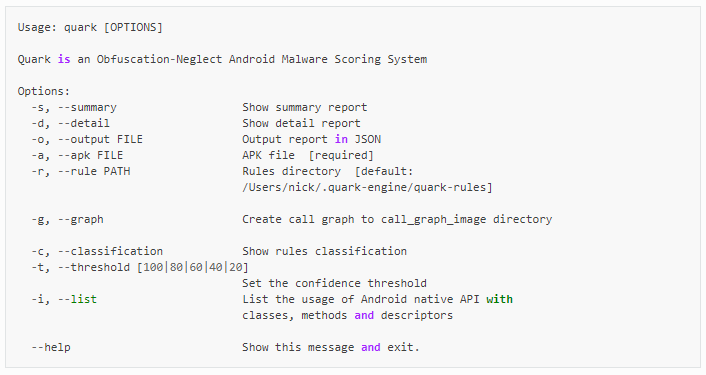This screenshot has width=706, height=375.
Task: Click the '--help' option text
Action: coord(51,348)
